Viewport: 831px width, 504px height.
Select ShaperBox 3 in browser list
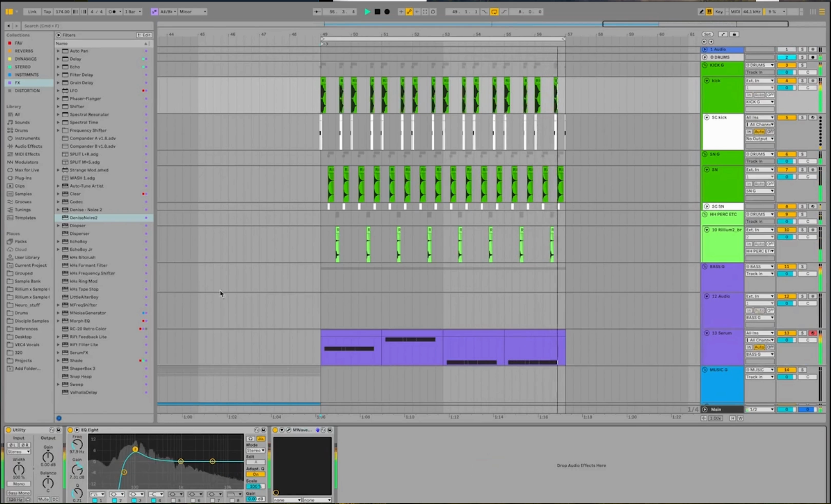click(x=104, y=369)
